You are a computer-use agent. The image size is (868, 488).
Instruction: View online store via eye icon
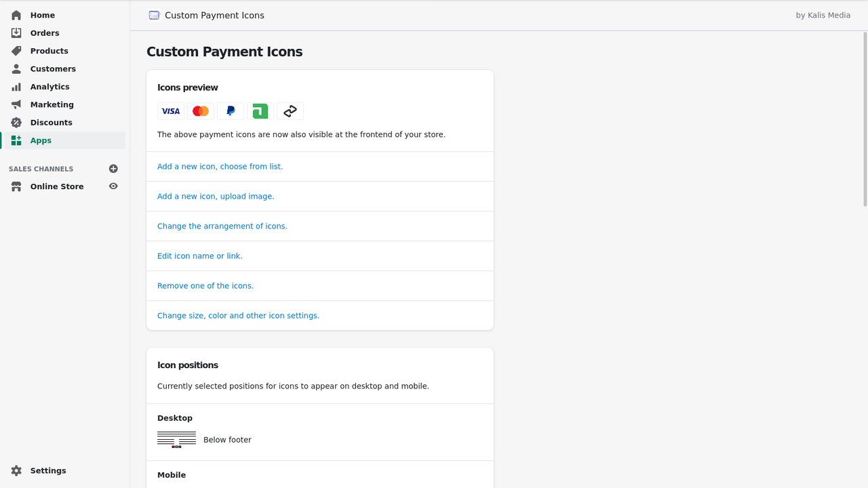point(113,186)
